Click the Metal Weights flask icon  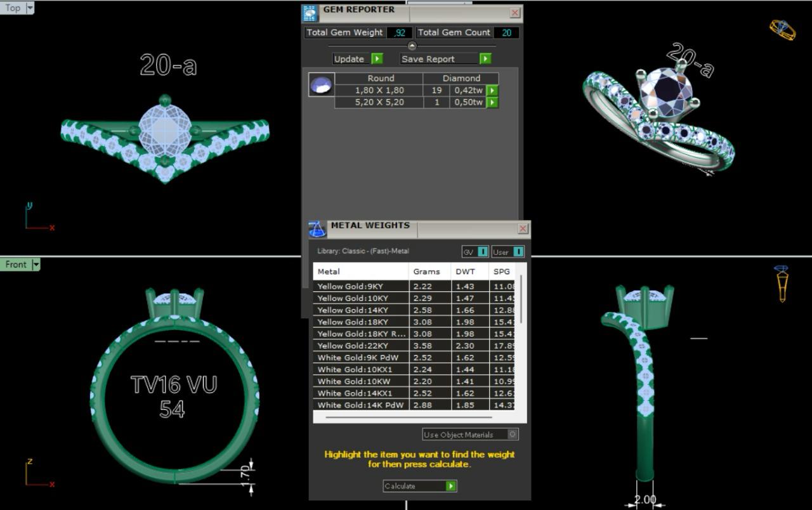[x=317, y=229]
